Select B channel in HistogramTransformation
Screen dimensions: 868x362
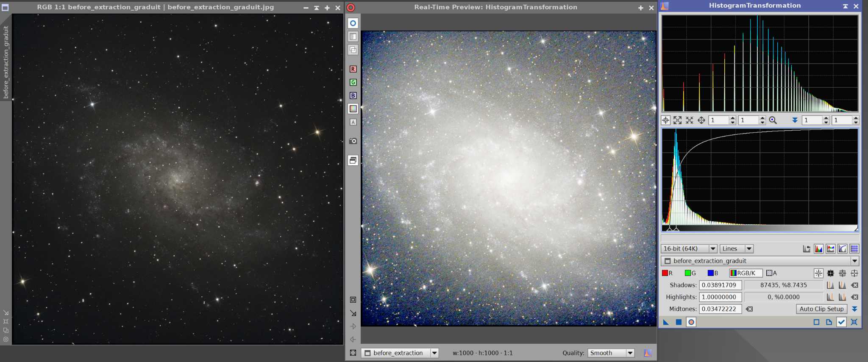713,273
